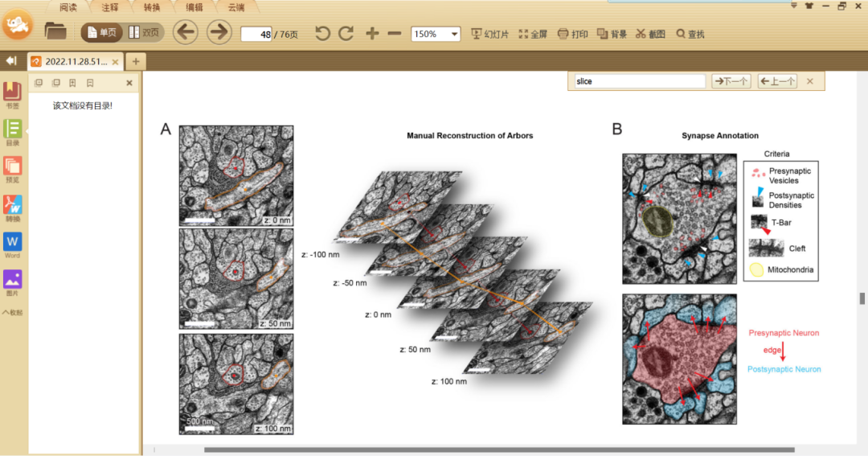Find next match with 下一个
The height and width of the screenshot is (456, 868).
(731, 81)
